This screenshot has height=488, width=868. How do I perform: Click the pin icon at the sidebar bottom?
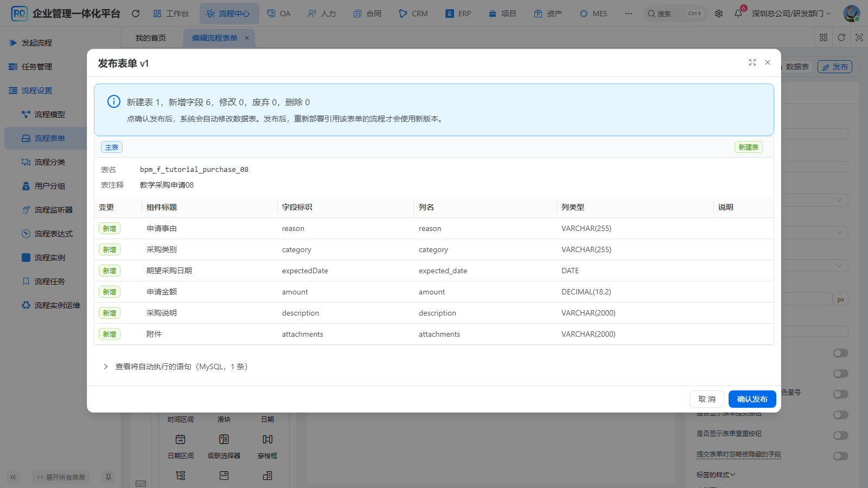coord(108,477)
